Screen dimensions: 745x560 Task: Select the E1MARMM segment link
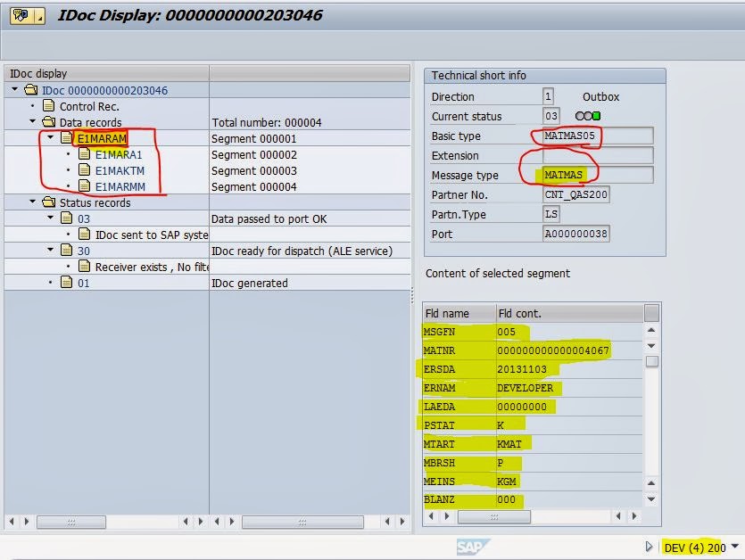[x=120, y=187]
